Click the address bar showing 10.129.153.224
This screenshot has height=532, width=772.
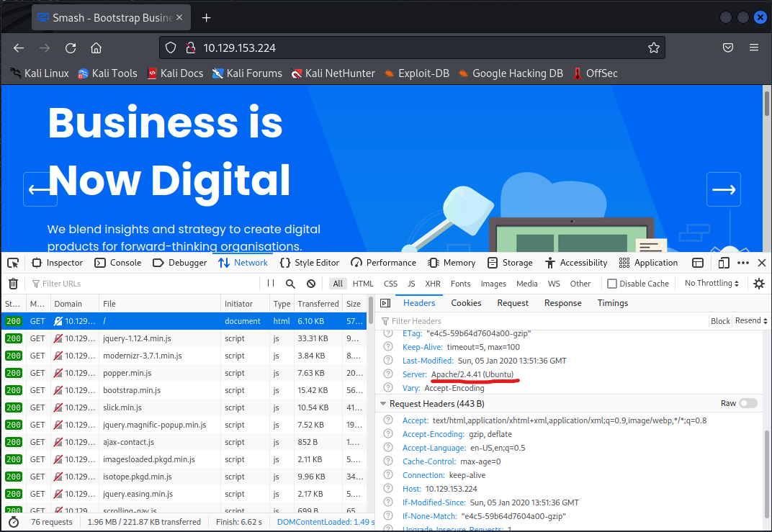(x=412, y=48)
